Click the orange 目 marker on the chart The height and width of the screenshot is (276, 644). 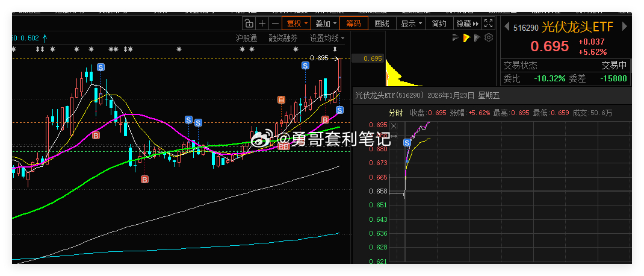tap(281, 99)
